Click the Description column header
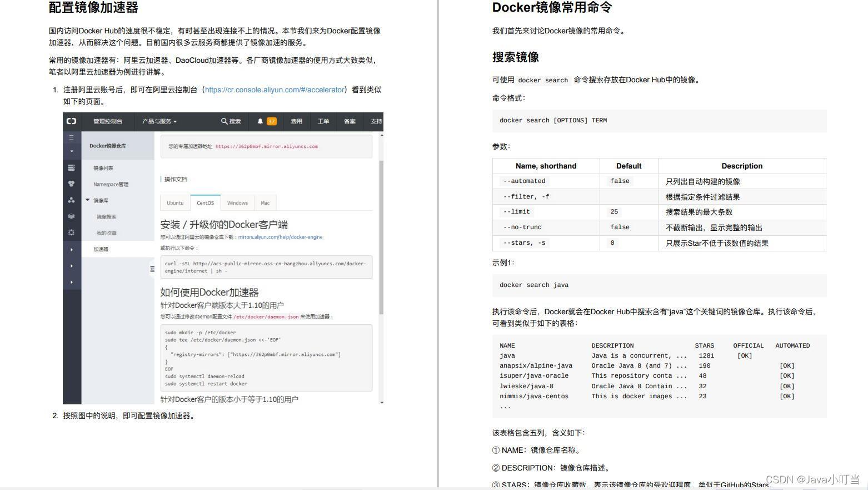The height and width of the screenshot is (490, 868). pos(742,166)
